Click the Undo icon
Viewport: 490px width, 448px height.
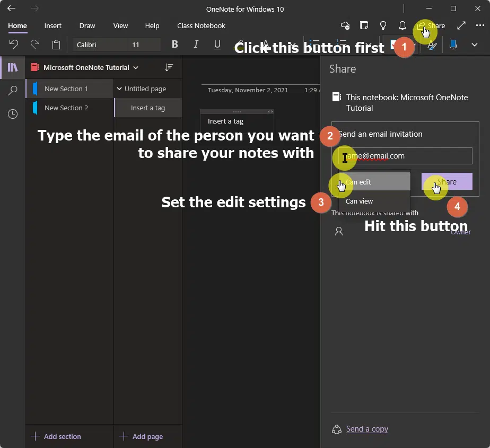[13, 45]
